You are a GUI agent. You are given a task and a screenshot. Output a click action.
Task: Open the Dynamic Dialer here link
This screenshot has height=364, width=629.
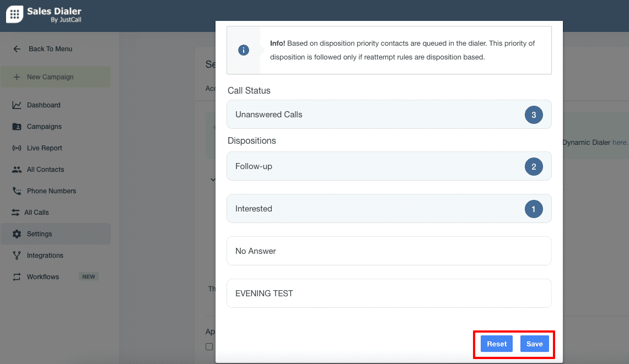619,142
